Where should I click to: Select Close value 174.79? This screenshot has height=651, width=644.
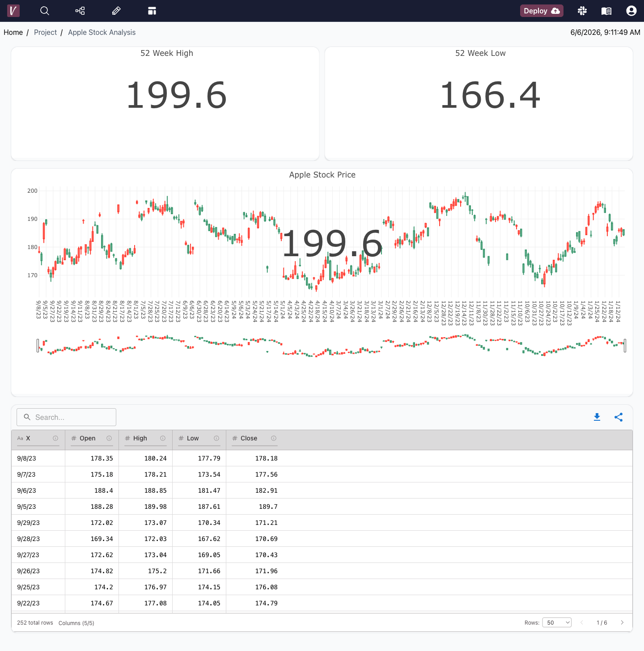tap(266, 603)
